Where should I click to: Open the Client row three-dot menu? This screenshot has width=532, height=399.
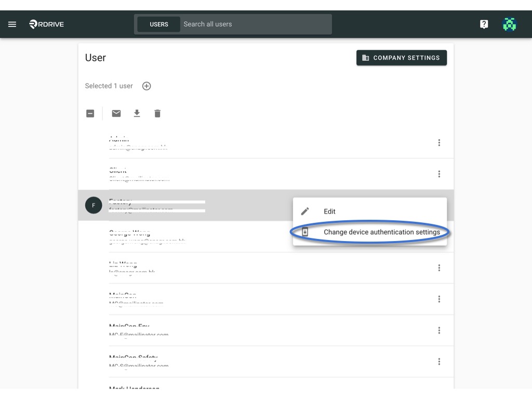click(x=439, y=174)
